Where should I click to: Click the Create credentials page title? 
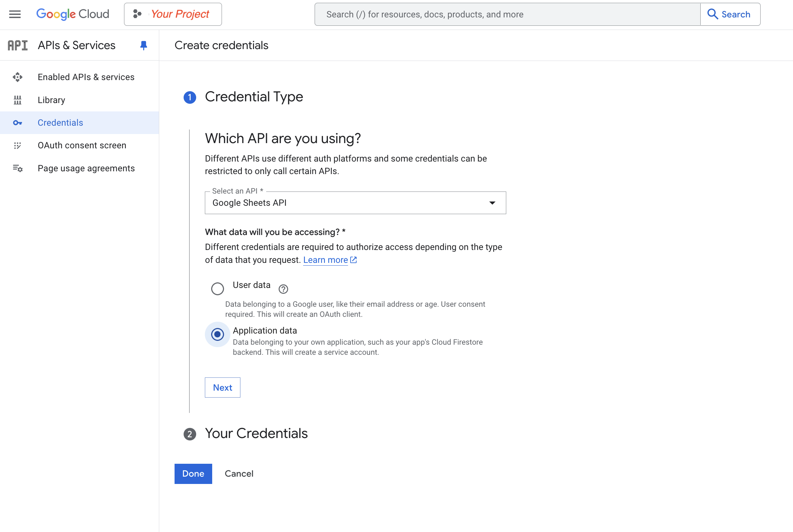[222, 45]
